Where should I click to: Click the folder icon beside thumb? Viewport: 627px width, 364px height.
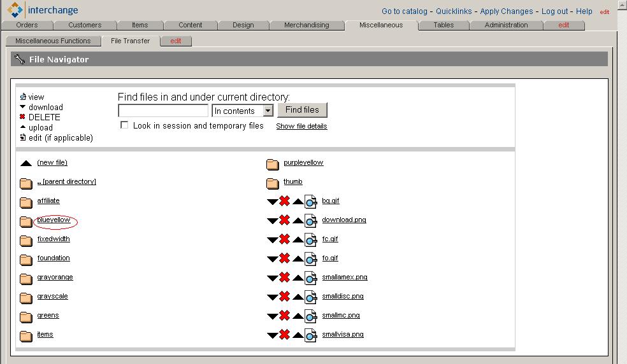(272, 183)
